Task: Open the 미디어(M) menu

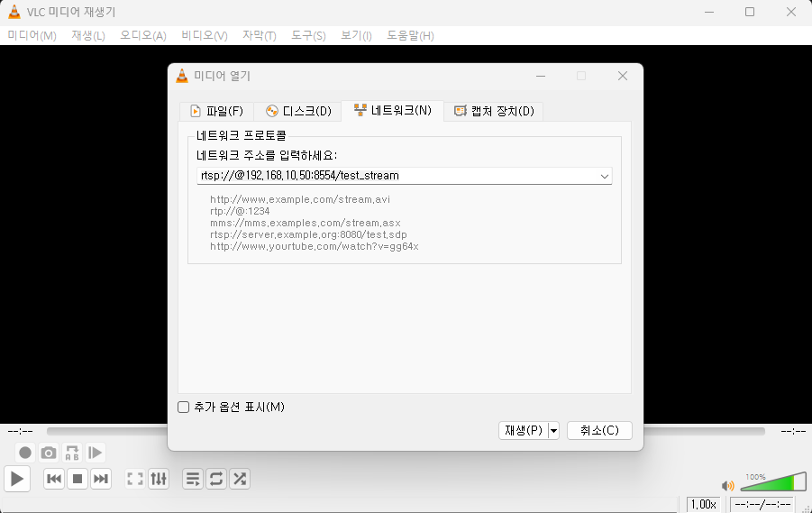Action: click(32, 36)
